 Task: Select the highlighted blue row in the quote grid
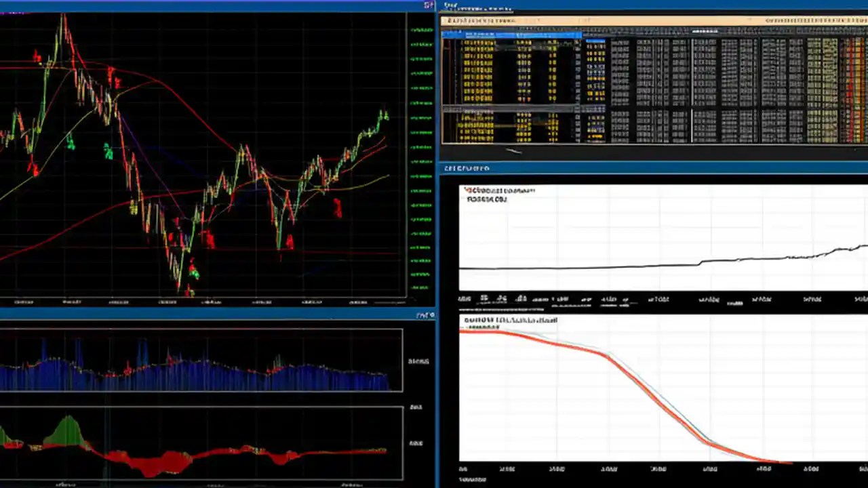click(512, 35)
